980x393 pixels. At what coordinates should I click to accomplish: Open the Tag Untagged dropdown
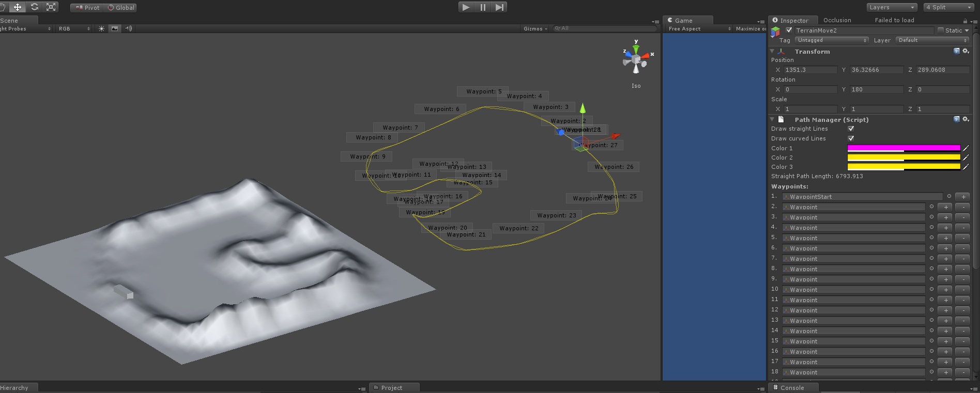[x=832, y=40]
